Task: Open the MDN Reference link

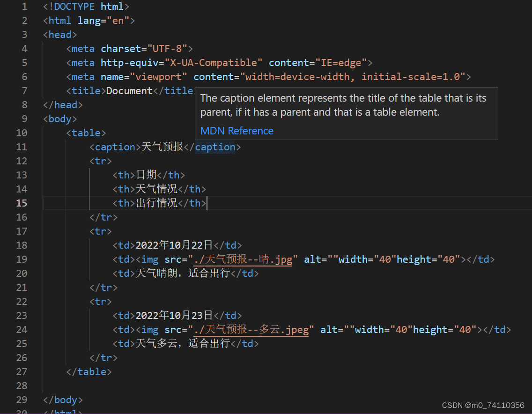Action: pos(236,131)
